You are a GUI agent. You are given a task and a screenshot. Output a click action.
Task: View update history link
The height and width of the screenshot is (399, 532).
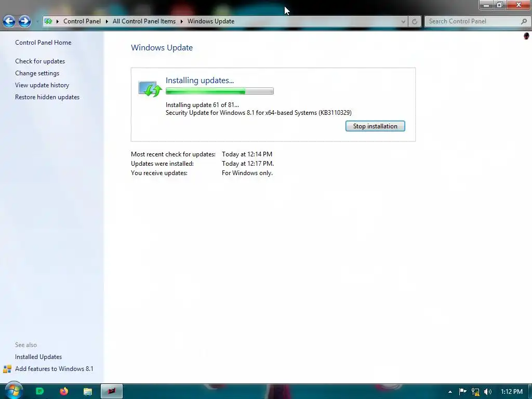(42, 85)
